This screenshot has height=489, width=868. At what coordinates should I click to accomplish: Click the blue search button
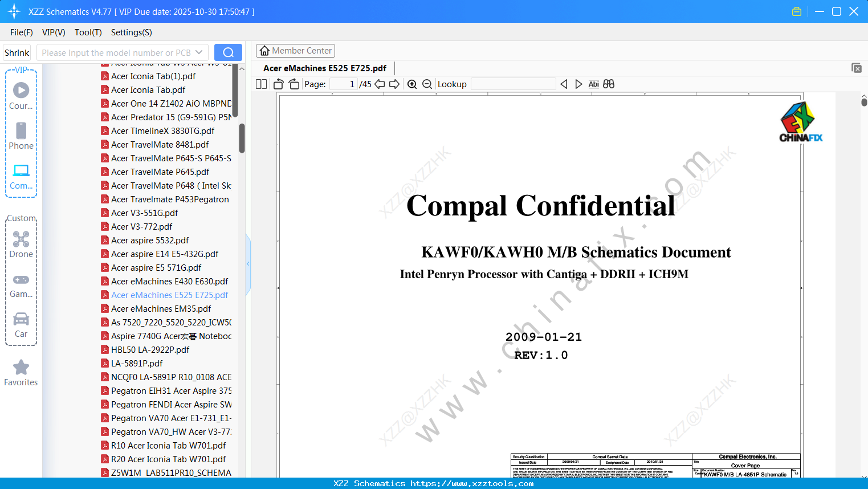pyautogui.click(x=228, y=52)
